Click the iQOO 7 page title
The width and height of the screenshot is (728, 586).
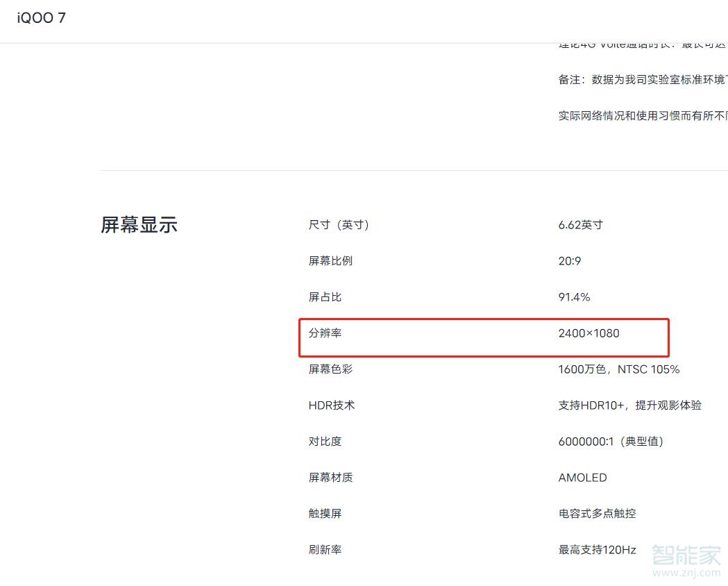pyautogui.click(x=40, y=18)
